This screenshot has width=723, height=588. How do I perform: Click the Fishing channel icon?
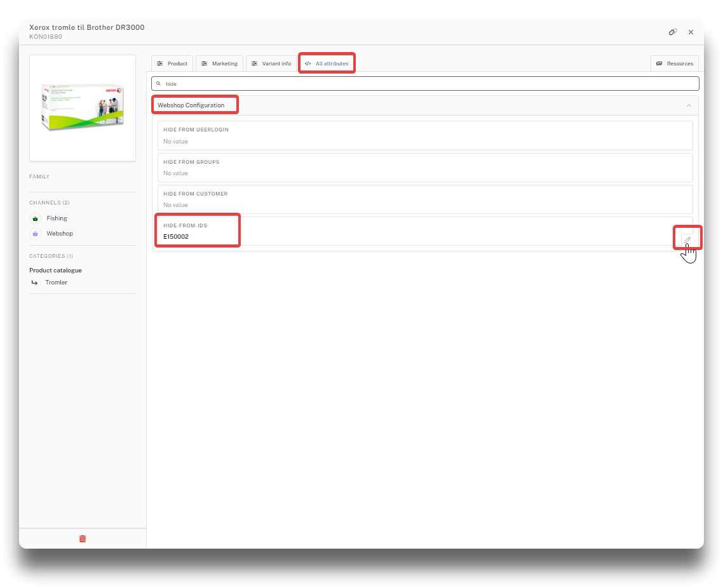tap(35, 218)
